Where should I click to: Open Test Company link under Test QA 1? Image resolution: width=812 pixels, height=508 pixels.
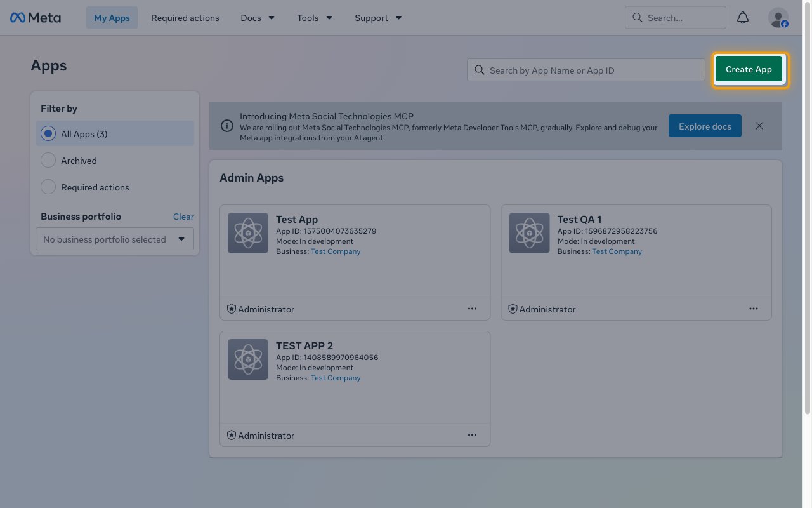(x=617, y=251)
